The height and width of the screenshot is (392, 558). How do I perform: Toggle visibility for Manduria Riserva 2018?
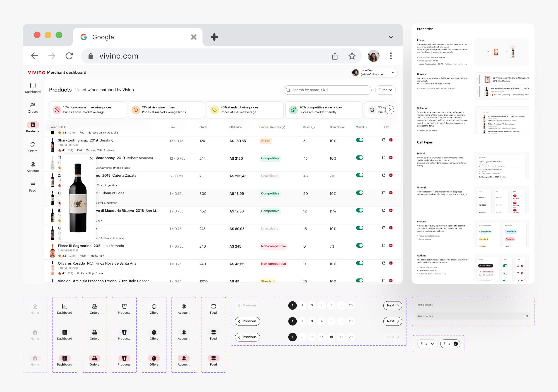[x=360, y=210]
